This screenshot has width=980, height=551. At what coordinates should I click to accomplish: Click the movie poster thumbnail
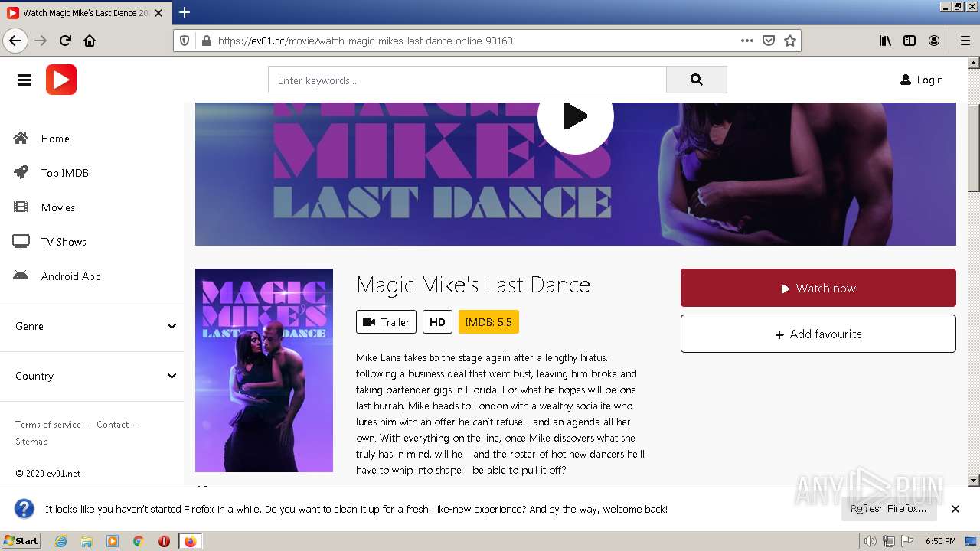[x=264, y=370]
